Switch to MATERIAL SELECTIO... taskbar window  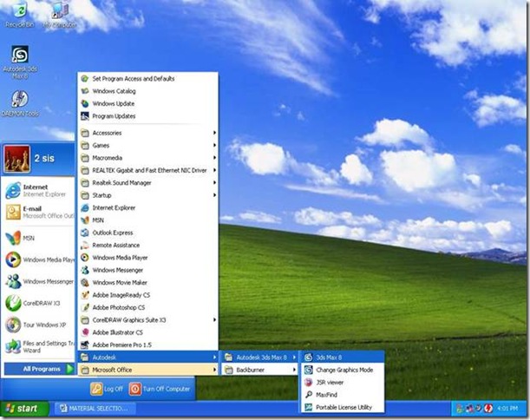coord(95,409)
